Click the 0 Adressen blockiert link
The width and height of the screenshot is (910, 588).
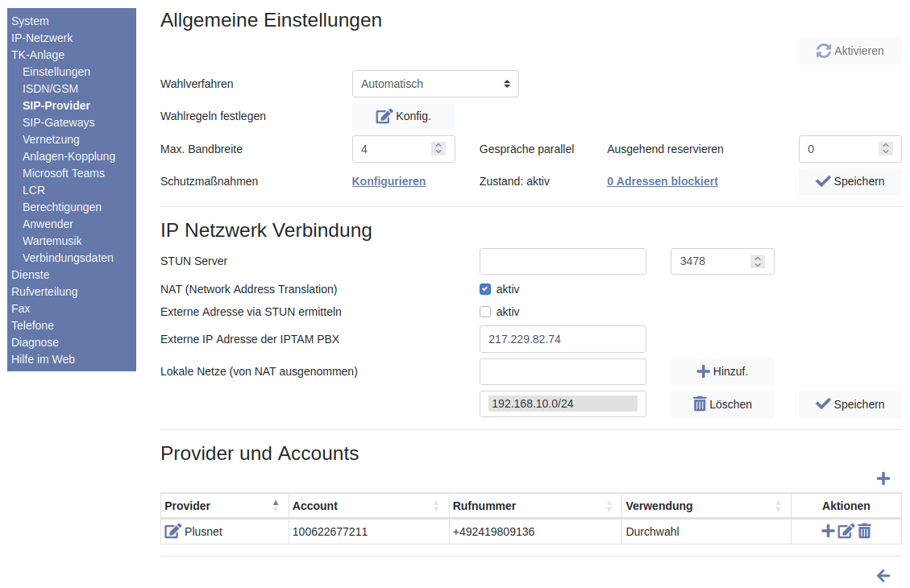662,181
